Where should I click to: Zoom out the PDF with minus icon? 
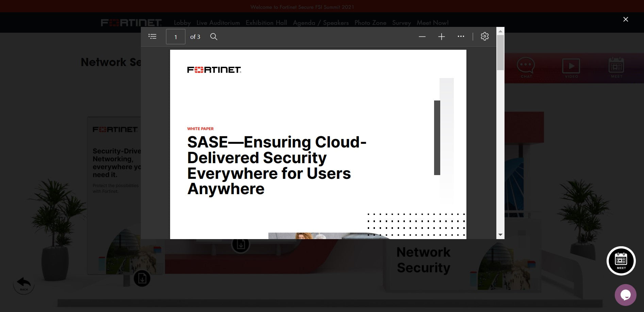pyautogui.click(x=422, y=36)
